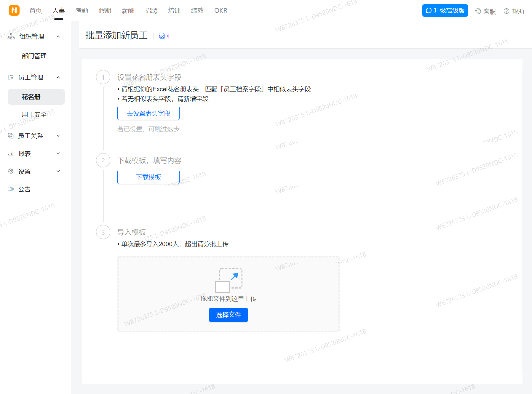
Task: Click the 员工管理 employee management icon
Action: point(11,77)
